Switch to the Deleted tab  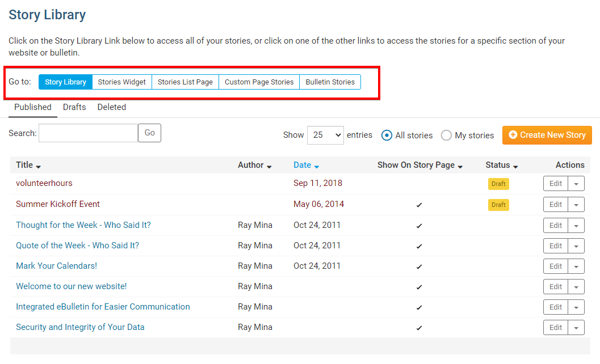click(x=111, y=107)
